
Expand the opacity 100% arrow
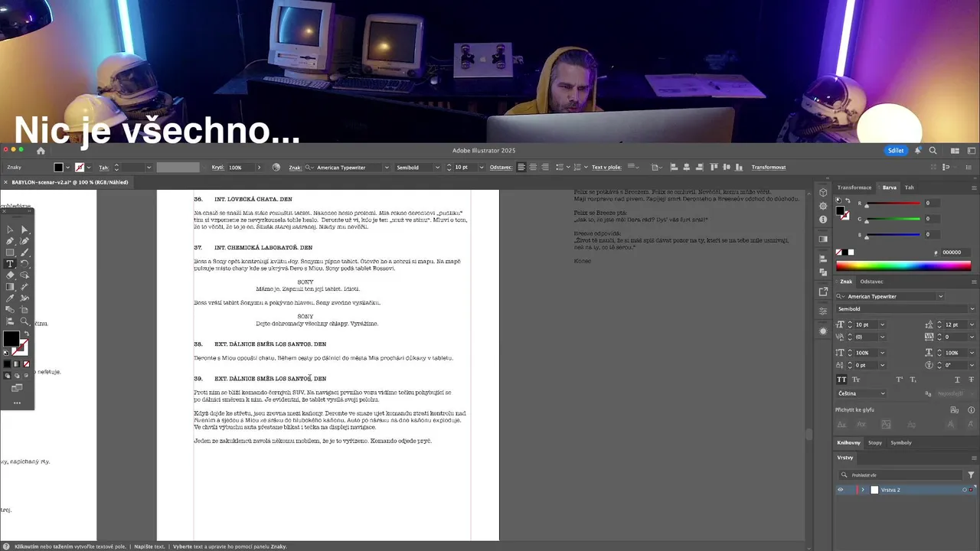(x=259, y=167)
